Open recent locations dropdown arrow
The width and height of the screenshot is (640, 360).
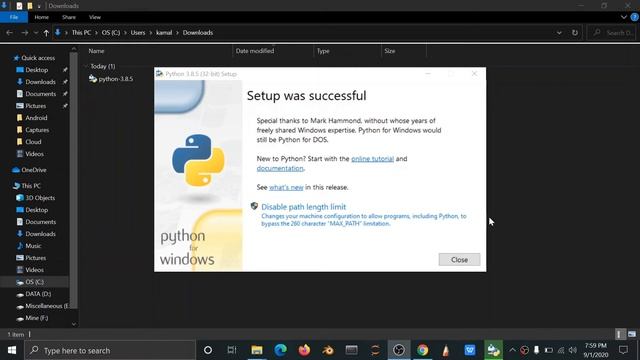point(36,33)
